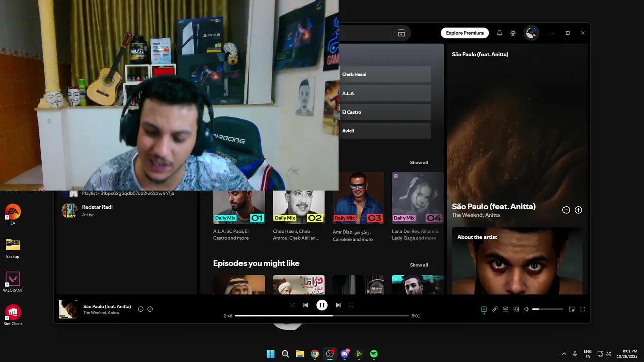Open the lyrics microphone icon

[x=495, y=309]
